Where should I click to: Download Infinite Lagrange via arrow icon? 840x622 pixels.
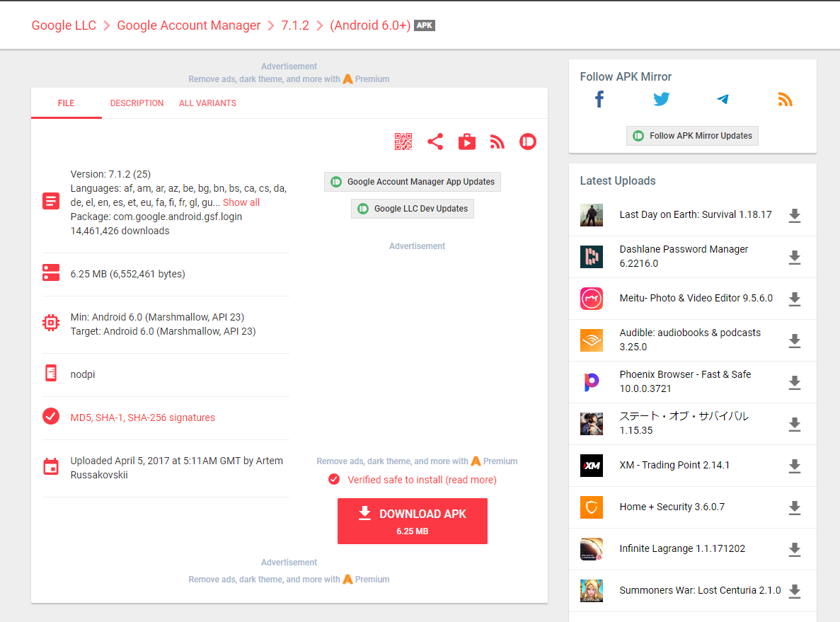(x=795, y=549)
